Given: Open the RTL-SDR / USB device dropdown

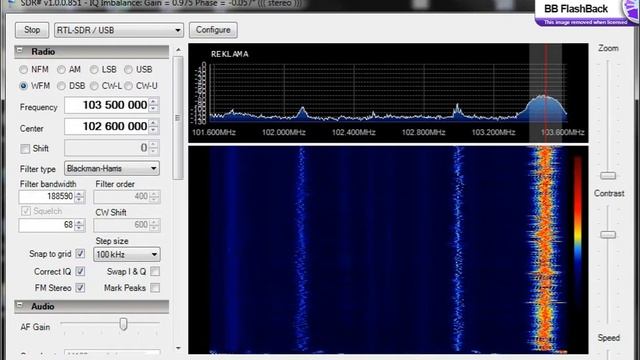Looking at the screenshot, I should [x=119, y=30].
